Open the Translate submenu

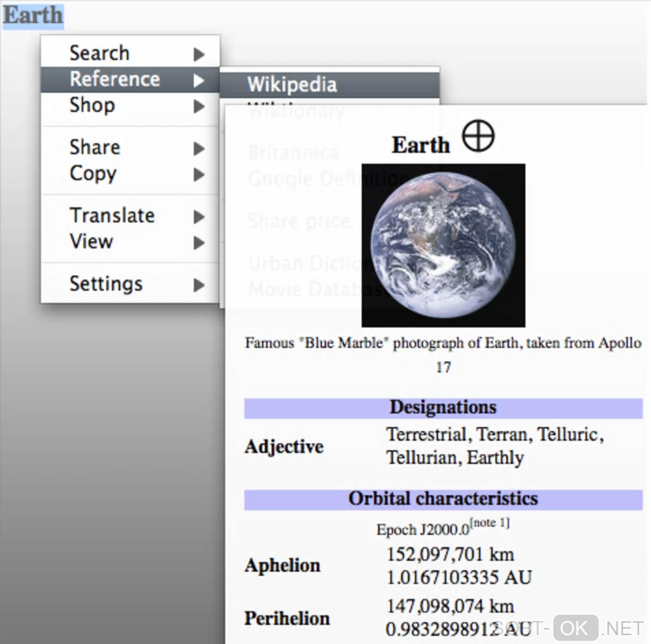(130, 216)
